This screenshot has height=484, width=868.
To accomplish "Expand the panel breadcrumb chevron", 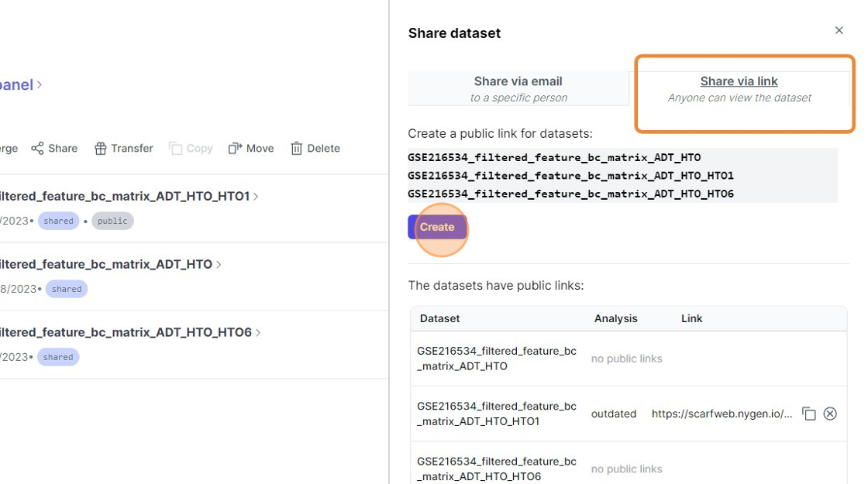I will pos(40,84).
